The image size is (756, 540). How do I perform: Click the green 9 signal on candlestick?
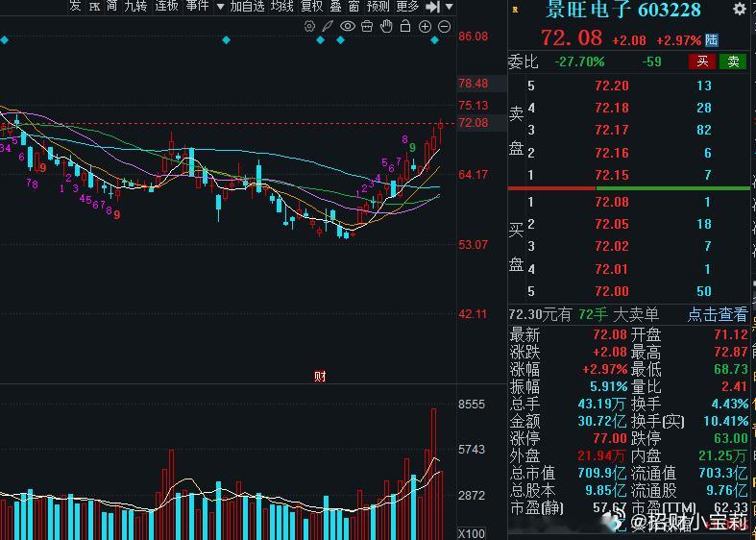[413, 148]
